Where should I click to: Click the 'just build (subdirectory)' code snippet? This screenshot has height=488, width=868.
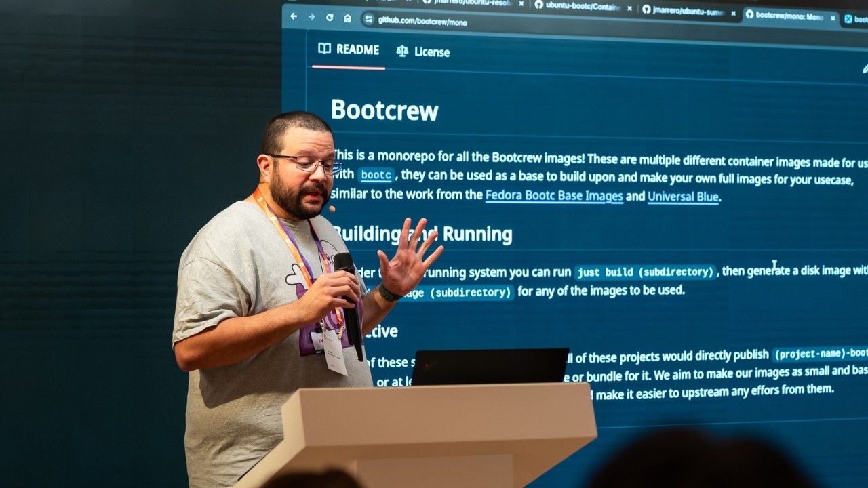(645, 272)
